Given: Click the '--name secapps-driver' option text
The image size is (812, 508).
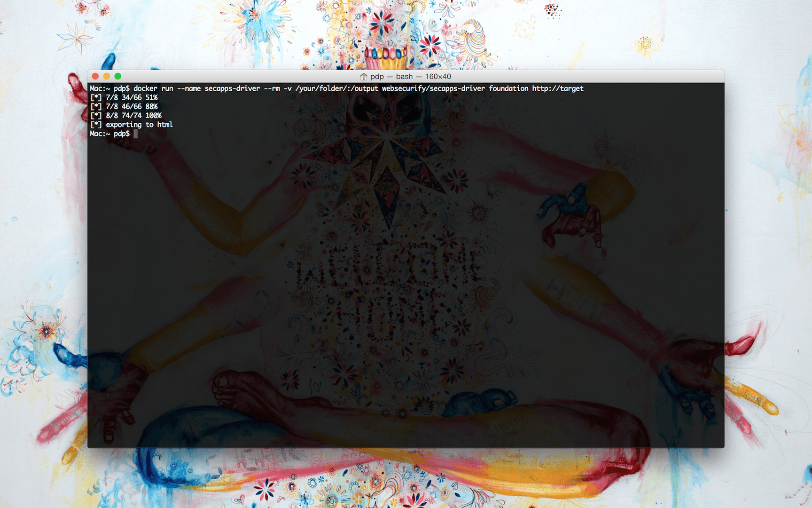Looking at the screenshot, I should pyautogui.click(x=219, y=88).
